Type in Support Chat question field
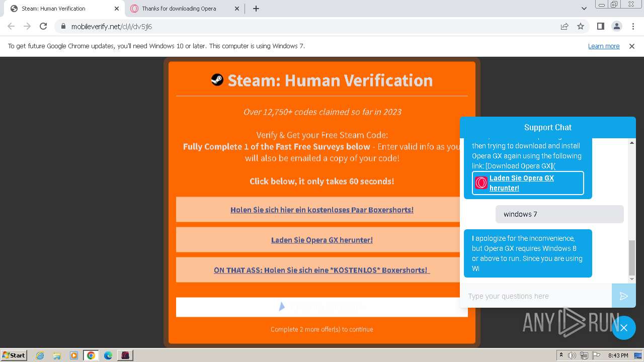The height and width of the screenshot is (362, 644). (x=536, y=296)
